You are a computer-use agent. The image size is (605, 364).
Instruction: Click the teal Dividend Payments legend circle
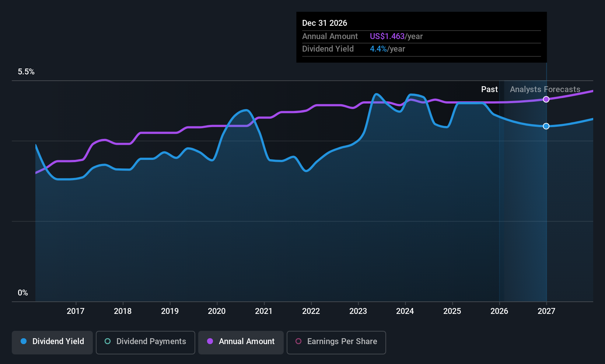tap(108, 342)
